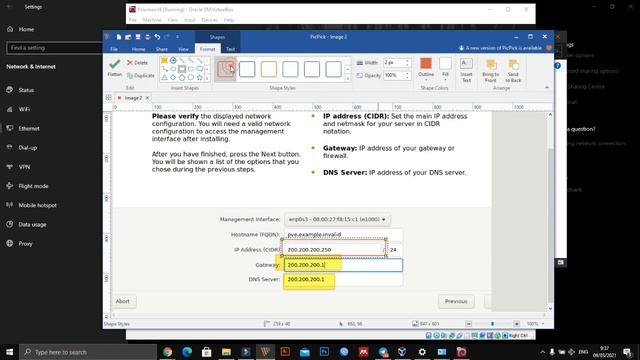Click Send to Back in Arrange group

tap(513, 71)
